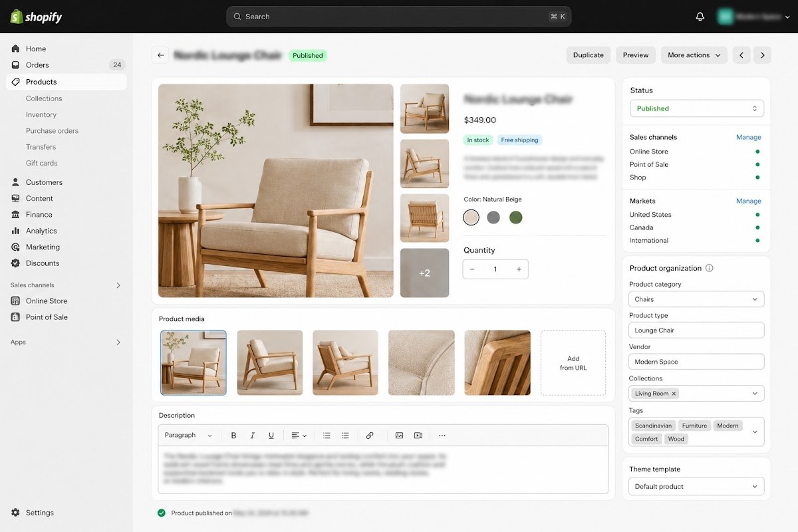The height and width of the screenshot is (532, 798).
Task: Apply bold formatting in description
Action: click(233, 436)
